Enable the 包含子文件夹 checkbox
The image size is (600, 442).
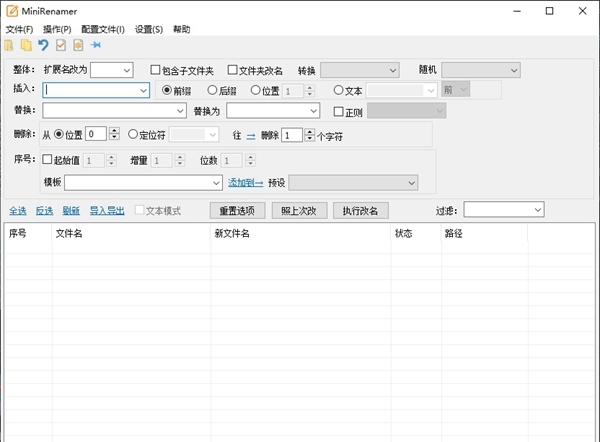155,71
